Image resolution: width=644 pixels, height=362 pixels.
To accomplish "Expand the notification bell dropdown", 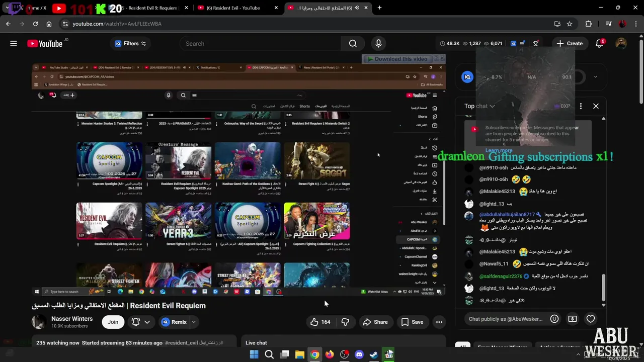I will (147, 322).
